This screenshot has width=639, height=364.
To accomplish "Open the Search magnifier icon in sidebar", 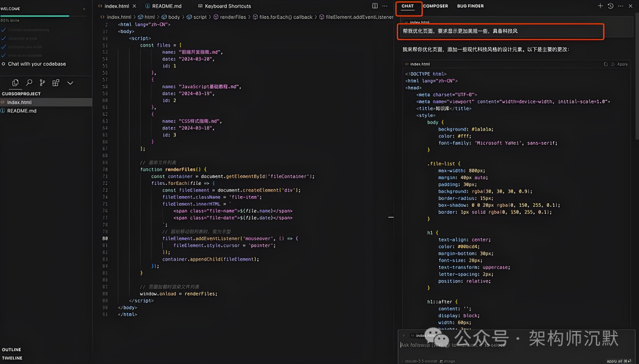I will 29,83.
